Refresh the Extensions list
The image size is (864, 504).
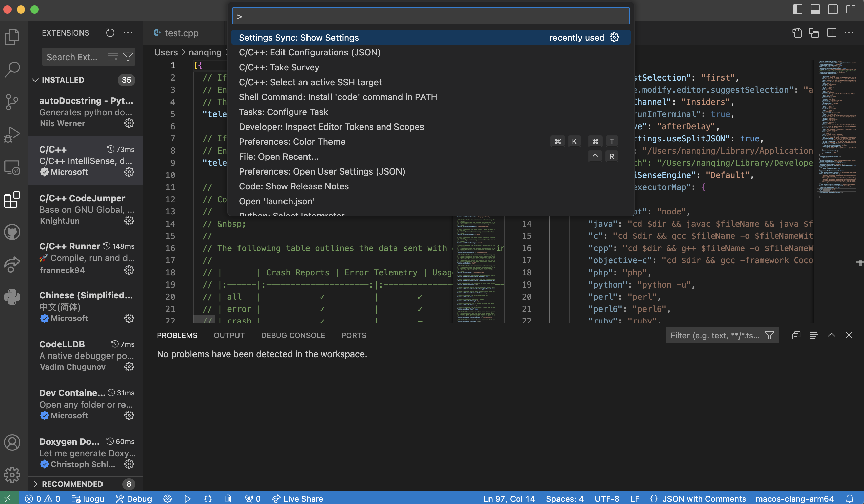tap(110, 33)
